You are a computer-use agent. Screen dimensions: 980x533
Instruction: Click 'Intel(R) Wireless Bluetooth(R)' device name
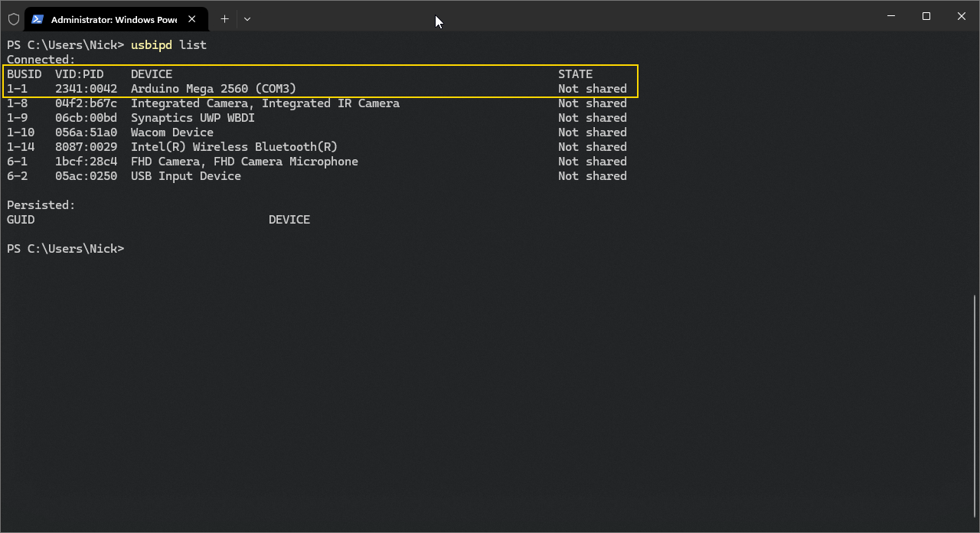click(234, 147)
